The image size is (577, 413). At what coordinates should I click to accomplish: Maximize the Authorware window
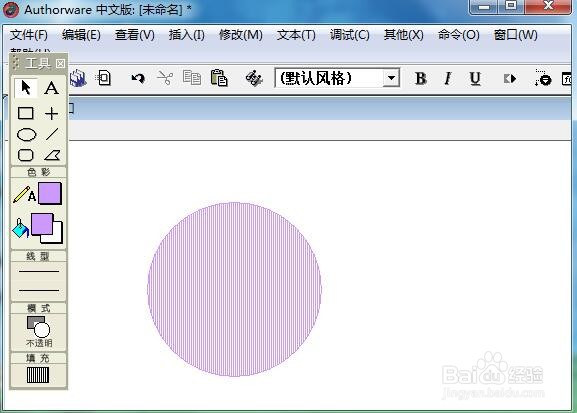tap(511, 6)
